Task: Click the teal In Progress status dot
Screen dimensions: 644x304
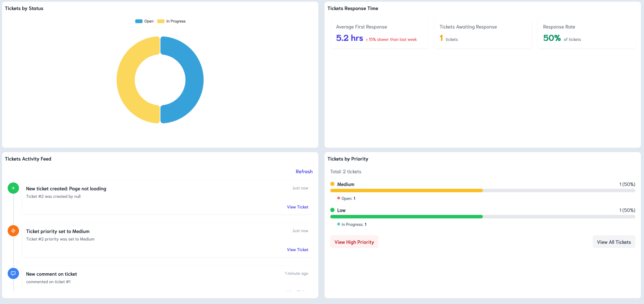Action: pos(338,224)
